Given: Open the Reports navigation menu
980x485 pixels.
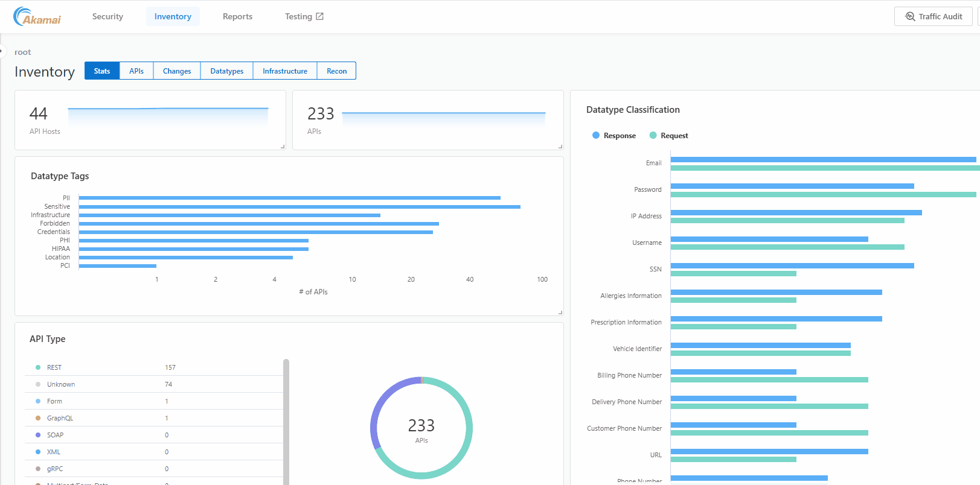Looking at the screenshot, I should [237, 16].
